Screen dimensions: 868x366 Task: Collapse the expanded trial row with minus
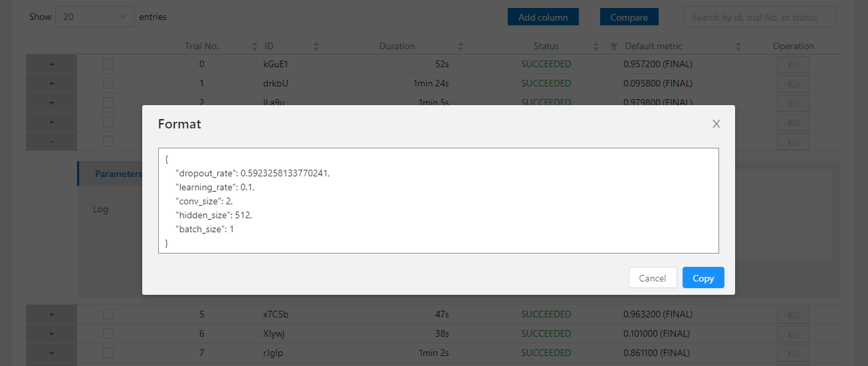tap(51, 141)
